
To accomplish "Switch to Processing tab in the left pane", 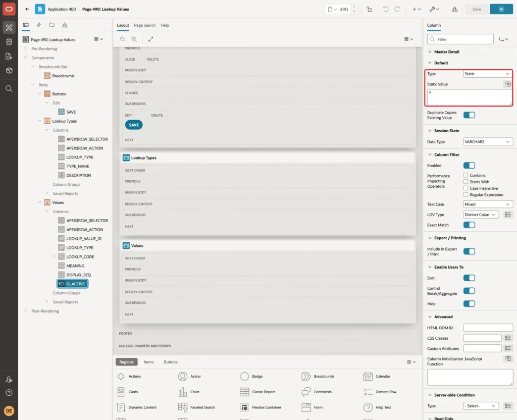I will click(x=51, y=25).
